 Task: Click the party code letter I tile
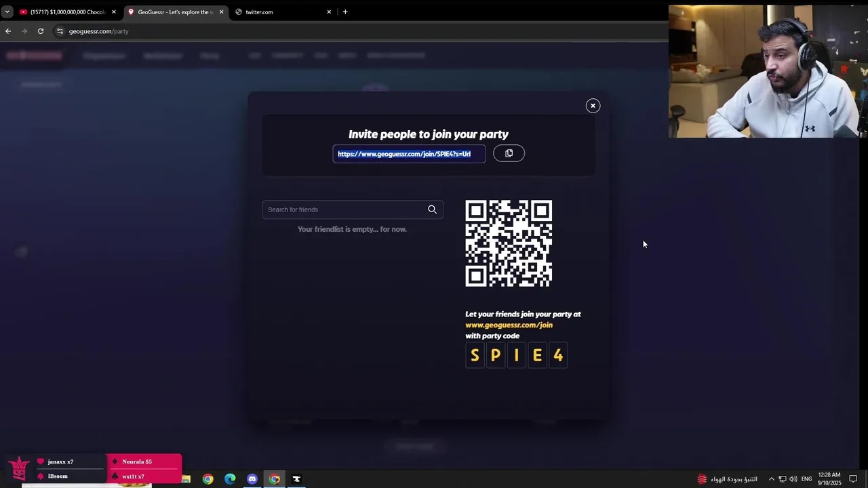(x=516, y=355)
